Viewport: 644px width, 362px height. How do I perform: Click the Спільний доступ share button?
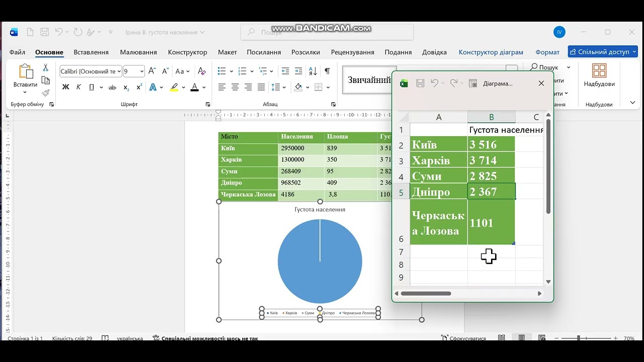(603, 52)
